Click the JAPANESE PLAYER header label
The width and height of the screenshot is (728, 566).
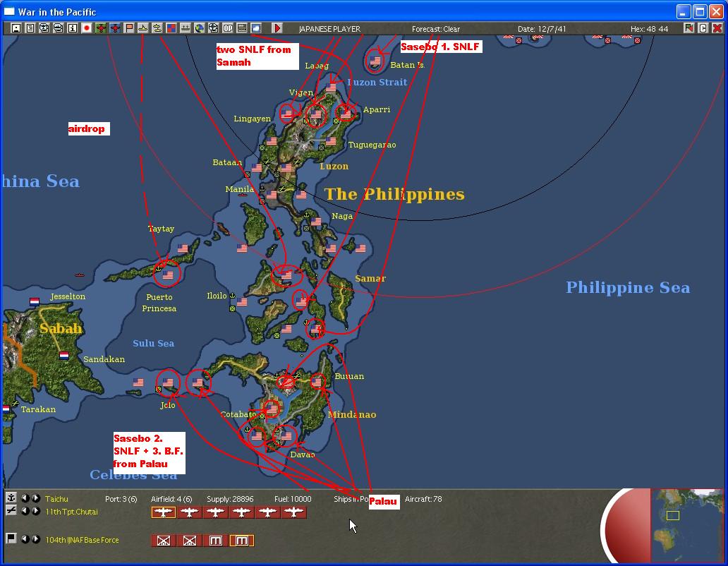(329, 29)
